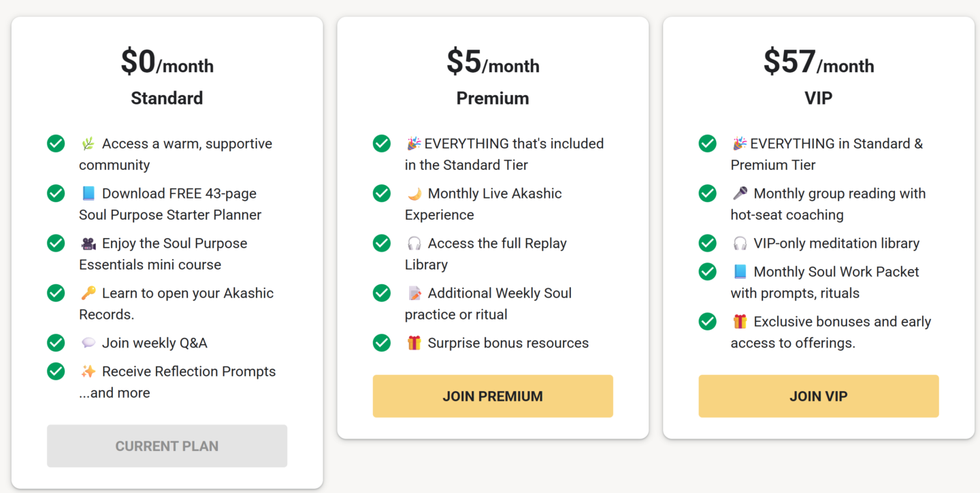Screen dimensions: 980x493
Task: Click the $0/month Standard plan heading
Action: coord(167,63)
